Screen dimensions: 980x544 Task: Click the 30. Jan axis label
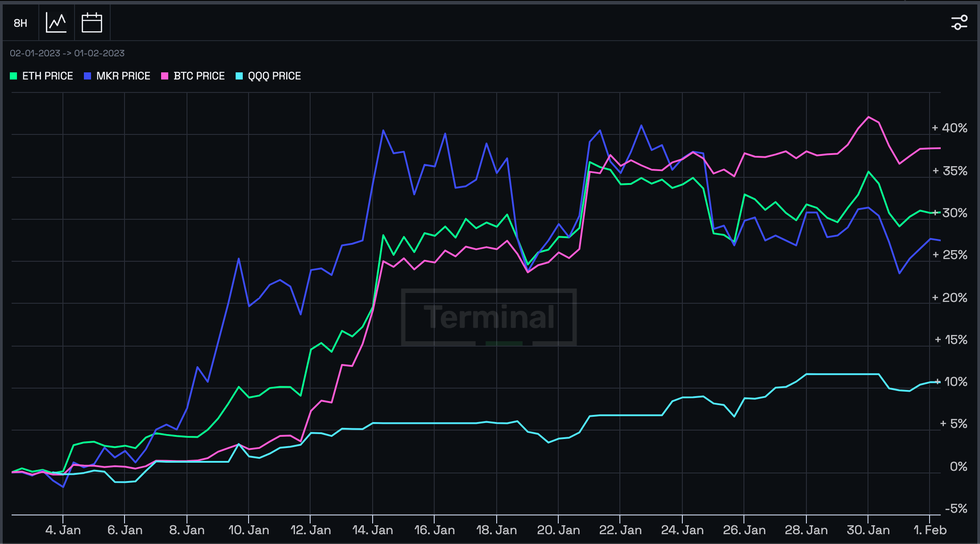(x=868, y=530)
